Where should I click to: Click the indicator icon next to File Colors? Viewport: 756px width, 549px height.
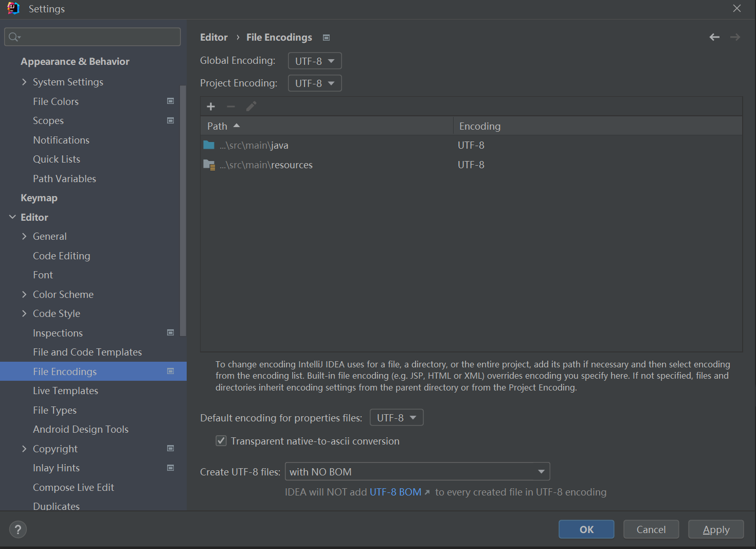170,101
